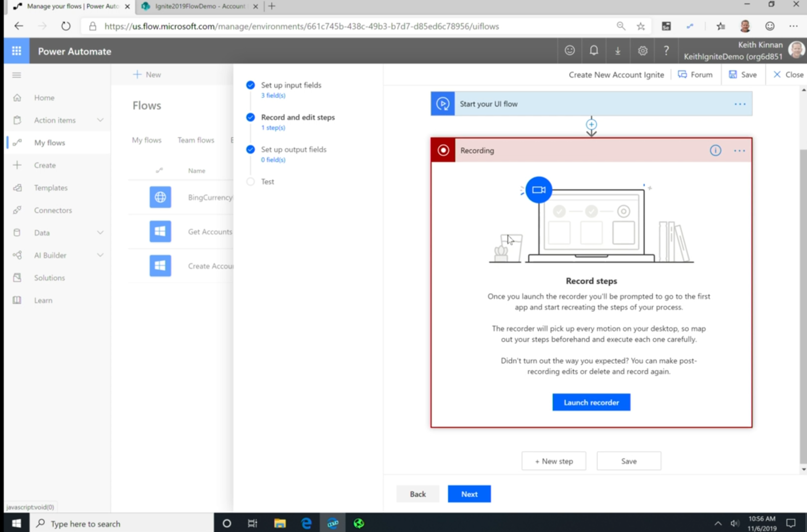
Task: Click the Next button
Action: pos(469,494)
